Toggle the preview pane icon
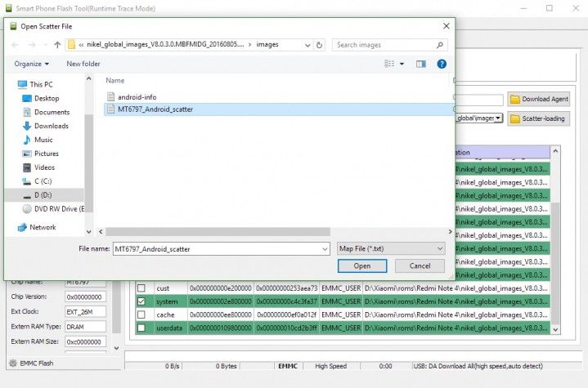This screenshot has width=588, height=388. (421, 64)
